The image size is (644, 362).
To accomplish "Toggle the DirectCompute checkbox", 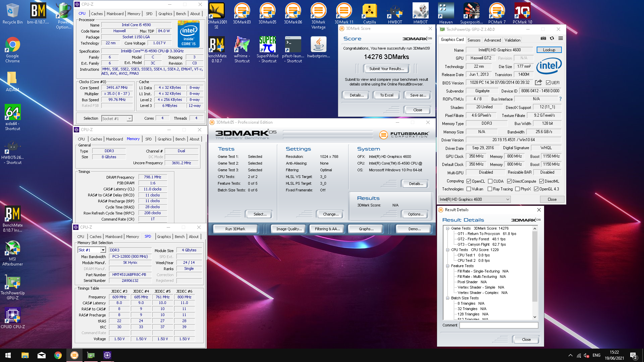I will tap(509, 181).
